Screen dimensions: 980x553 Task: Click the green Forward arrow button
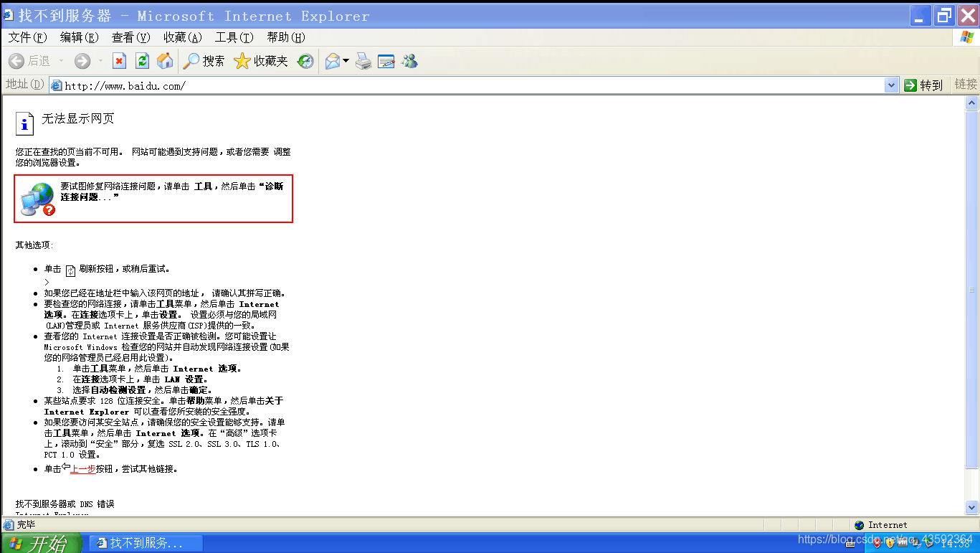(82, 62)
